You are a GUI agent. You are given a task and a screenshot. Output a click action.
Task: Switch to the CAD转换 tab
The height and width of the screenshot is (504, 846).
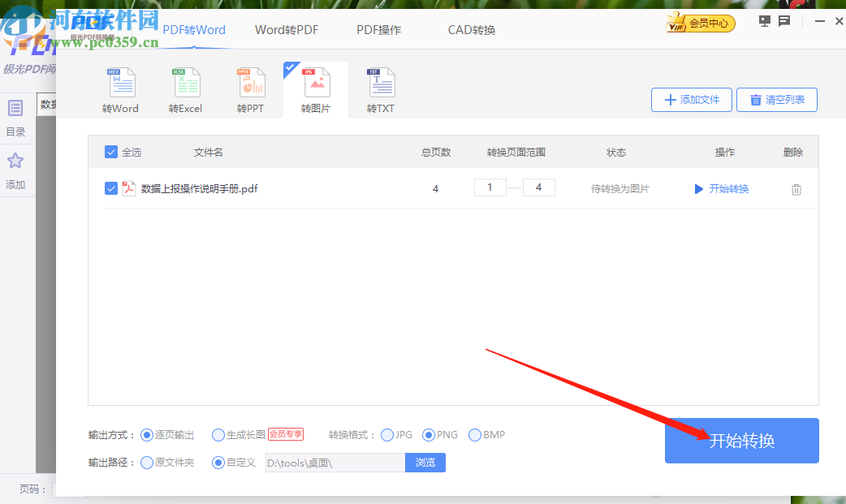[x=472, y=30]
